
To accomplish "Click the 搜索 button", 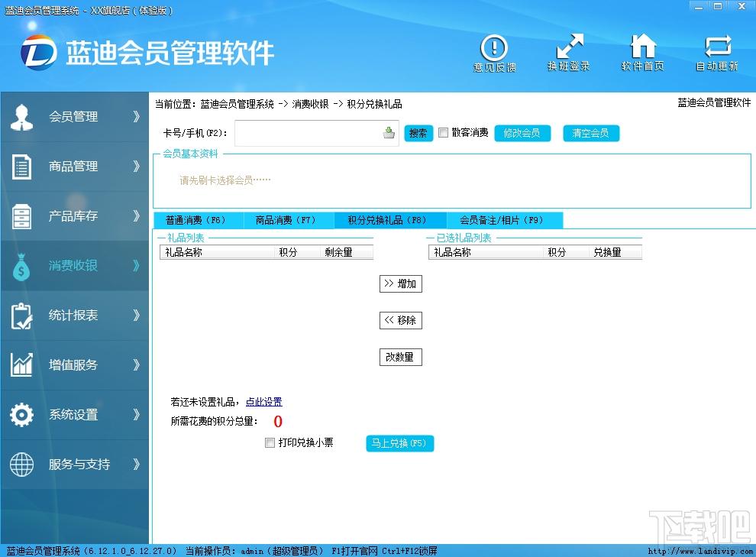I will click(418, 133).
